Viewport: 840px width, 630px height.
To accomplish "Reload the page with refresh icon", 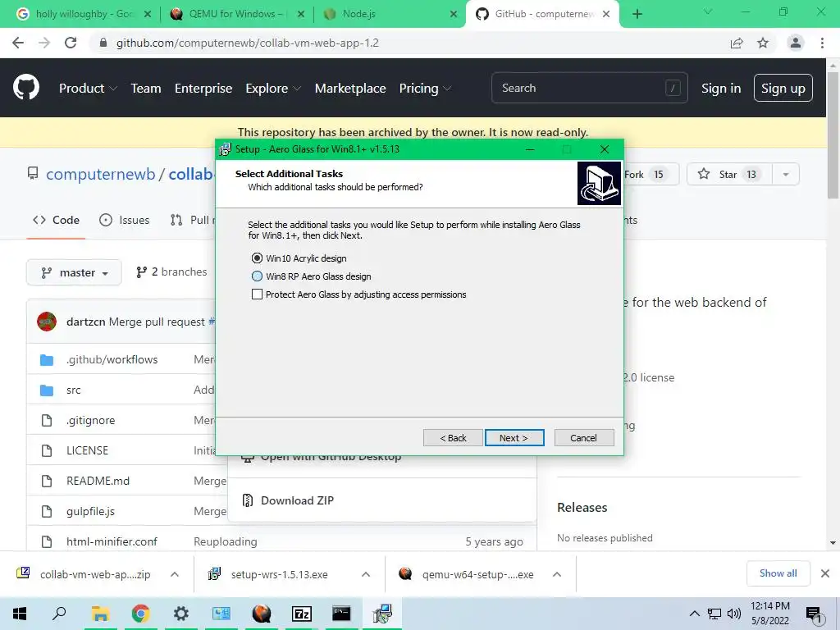I will tap(71, 43).
